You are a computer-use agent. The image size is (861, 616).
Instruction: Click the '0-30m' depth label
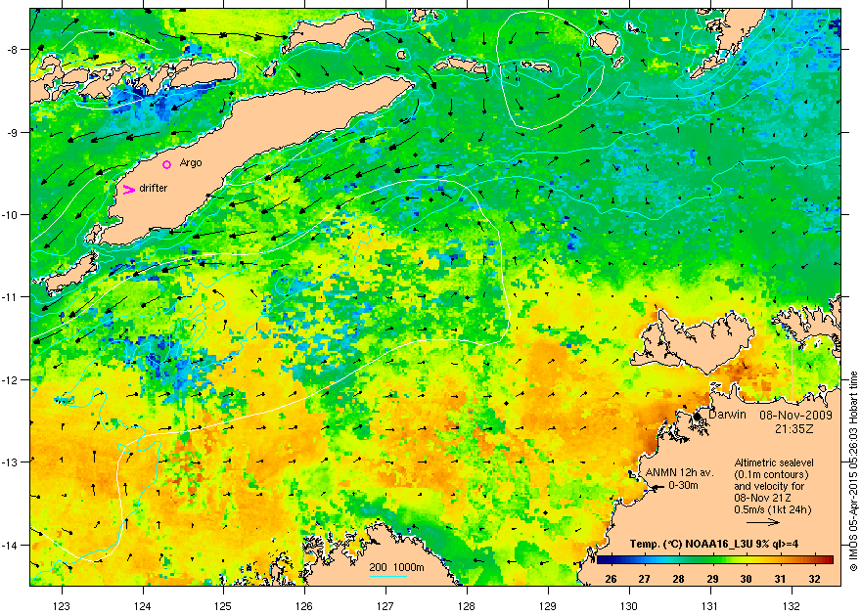(x=683, y=485)
